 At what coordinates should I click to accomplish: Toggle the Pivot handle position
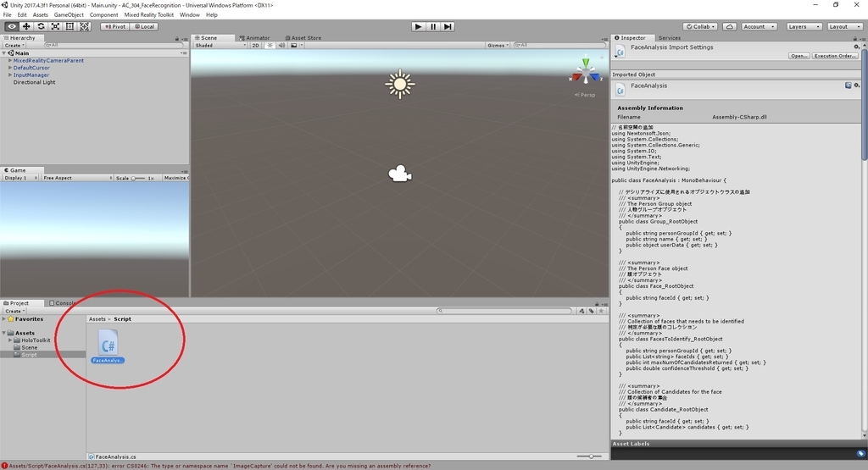(115, 26)
